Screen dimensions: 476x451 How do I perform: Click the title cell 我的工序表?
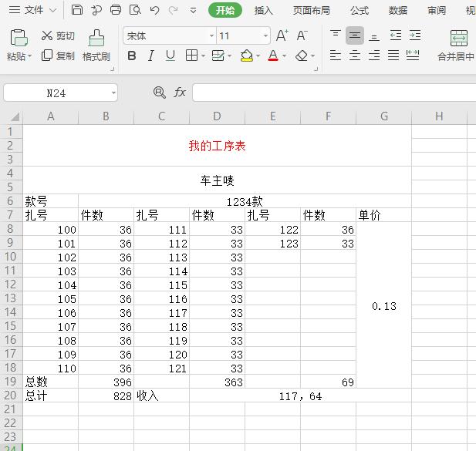(217, 146)
